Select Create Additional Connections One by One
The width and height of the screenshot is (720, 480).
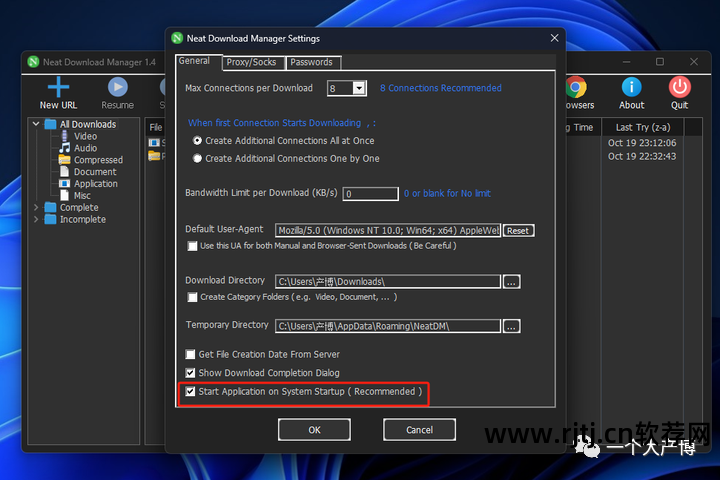tap(197, 158)
